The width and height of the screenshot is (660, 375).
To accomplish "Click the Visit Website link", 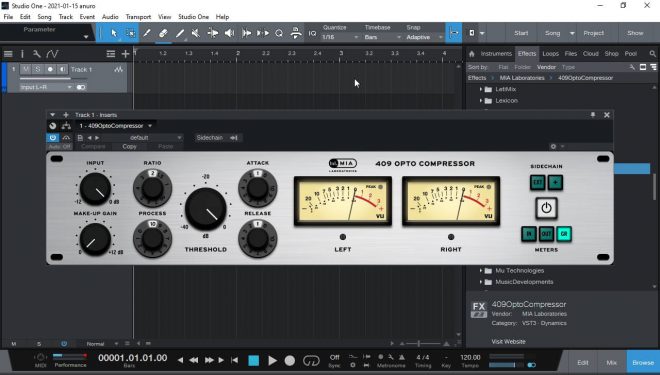I will [508, 342].
